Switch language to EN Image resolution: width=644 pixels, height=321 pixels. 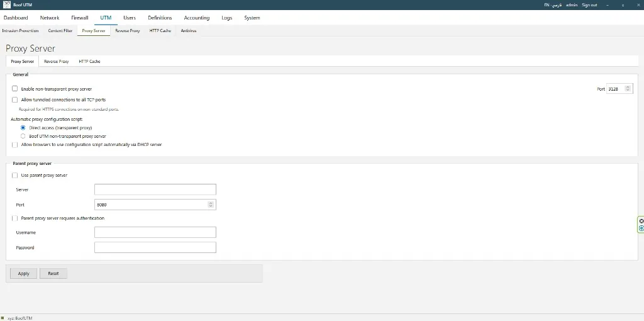(x=547, y=5)
